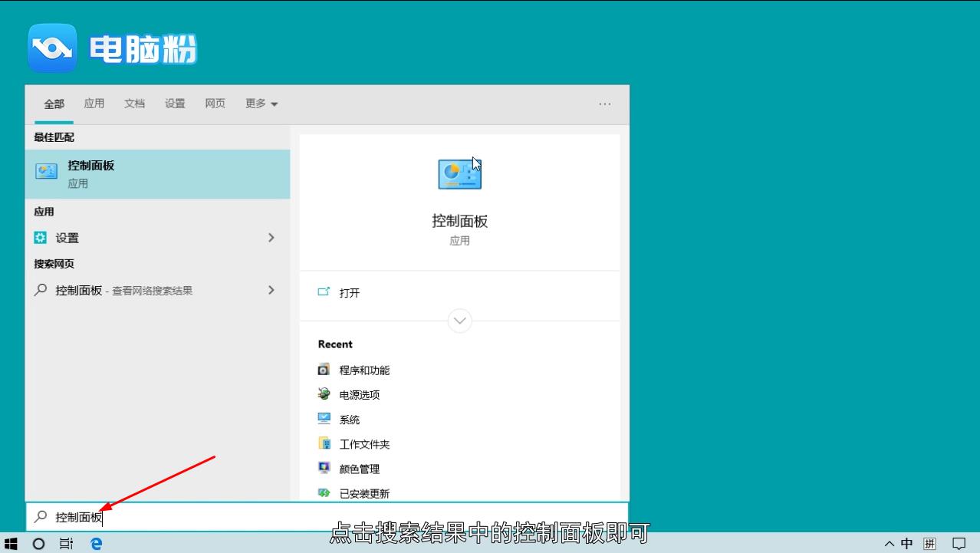
Task: Open the 已安装更新 recent item icon
Action: [324, 492]
